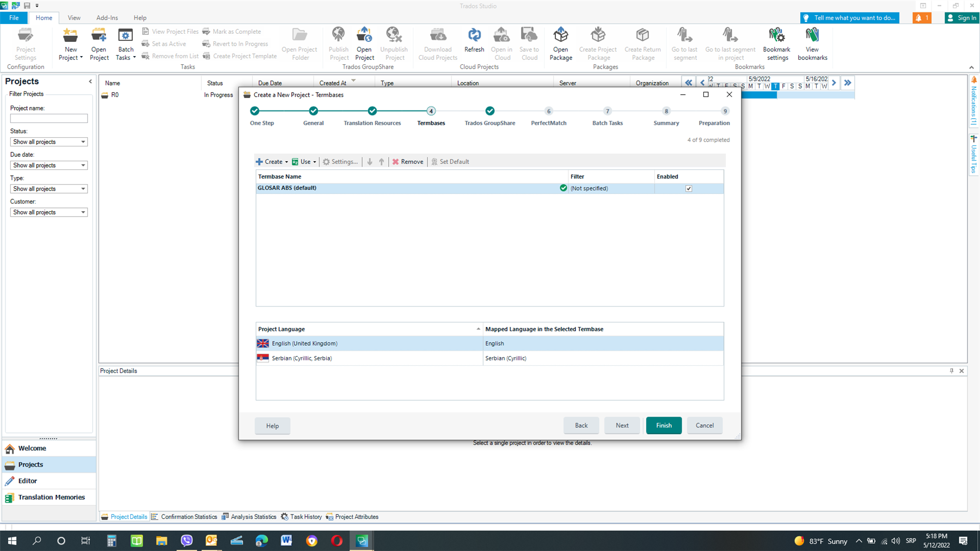Click the Refresh cloud projects icon
The image size is (980, 551).
click(474, 40)
